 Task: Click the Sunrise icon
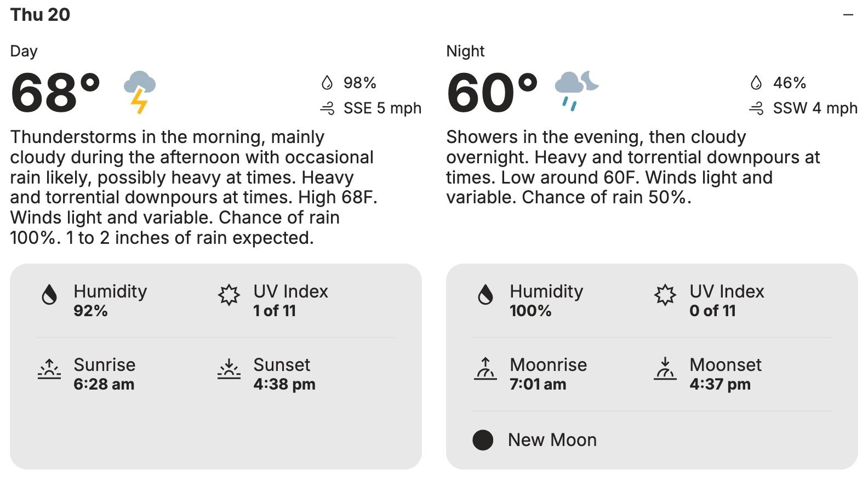pos(49,369)
